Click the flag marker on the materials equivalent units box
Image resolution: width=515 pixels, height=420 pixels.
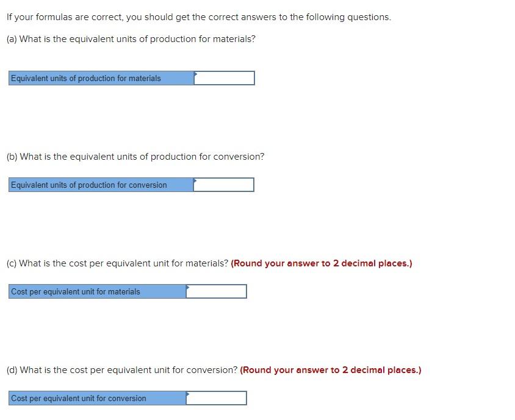click(195, 73)
